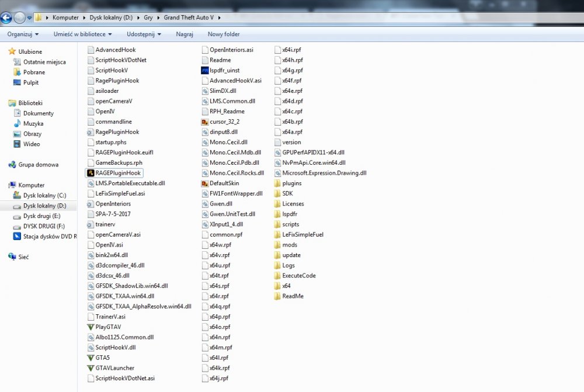
Task: Select the GTAVLauncher executable icon
Action: [91, 368]
